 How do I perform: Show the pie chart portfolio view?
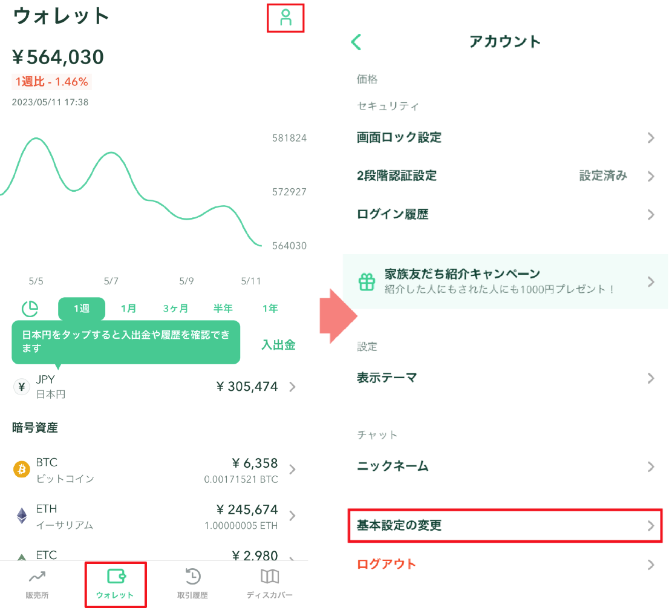[x=30, y=309]
